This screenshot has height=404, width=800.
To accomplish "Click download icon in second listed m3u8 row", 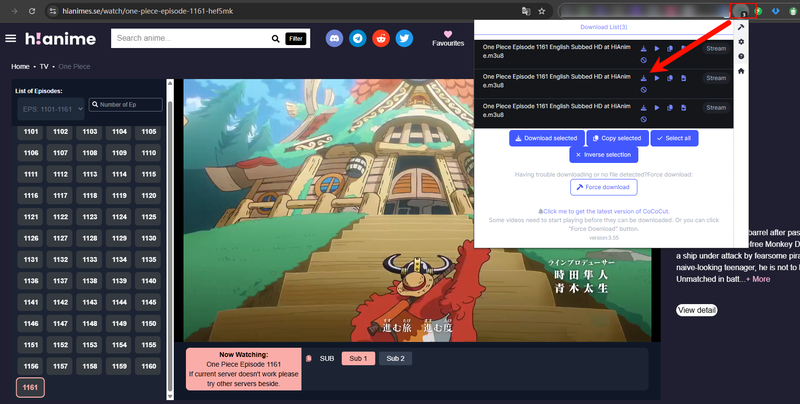I will click(x=643, y=78).
